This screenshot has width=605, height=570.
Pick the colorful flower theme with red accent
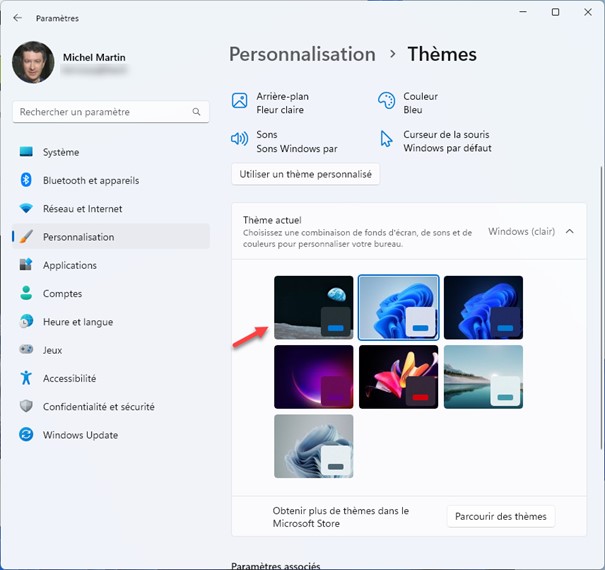(x=398, y=377)
